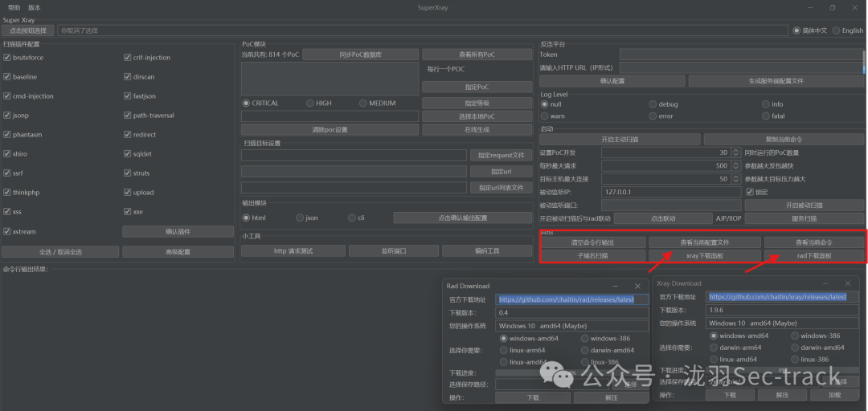Image resolution: width=868 pixels, height=411 pixels.
Task: Click the 确认插件 button
Action: [178, 231]
